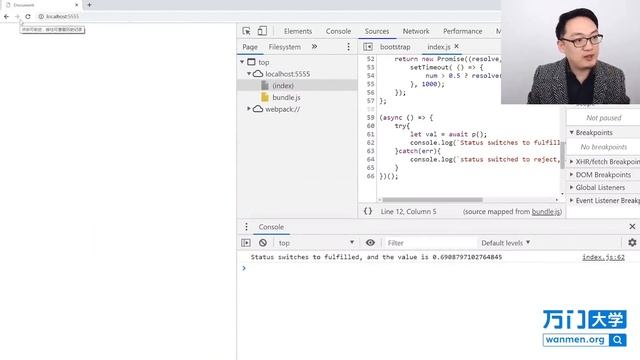Image resolution: width=640 pixels, height=360 pixels.
Task: Select the index.js file tab
Action: (439, 47)
